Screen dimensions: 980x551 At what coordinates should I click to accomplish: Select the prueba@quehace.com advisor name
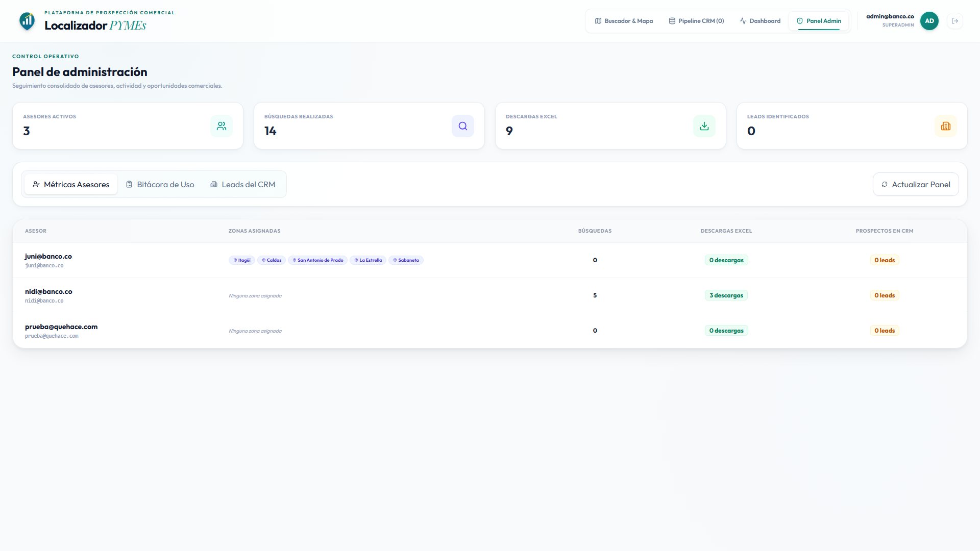[x=61, y=327]
